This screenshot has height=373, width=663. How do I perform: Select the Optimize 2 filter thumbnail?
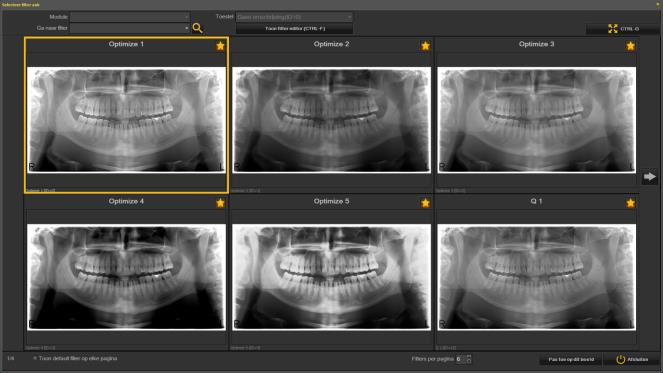click(x=332, y=120)
